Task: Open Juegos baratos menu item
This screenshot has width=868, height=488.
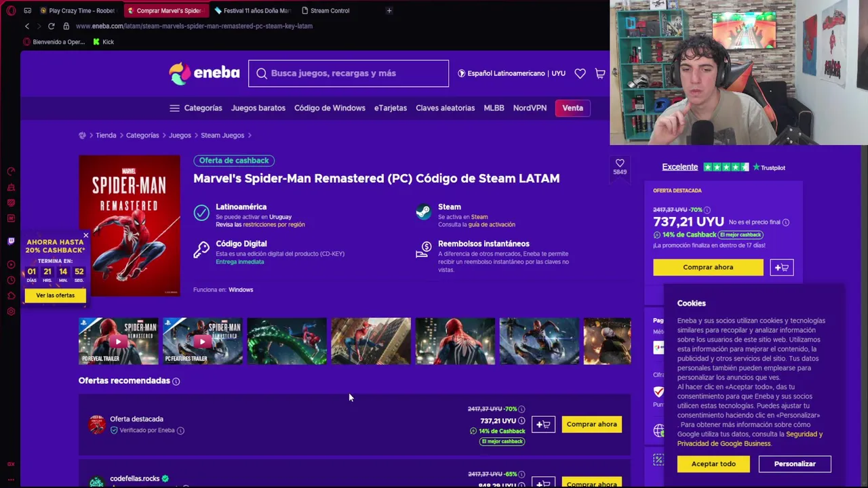Action: (258, 108)
